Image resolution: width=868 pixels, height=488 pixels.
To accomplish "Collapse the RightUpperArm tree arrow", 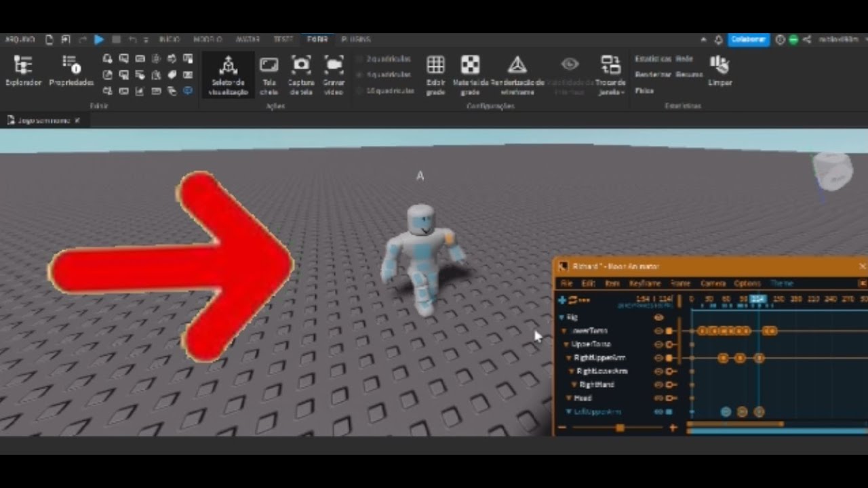I will click(x=570, y=358).
